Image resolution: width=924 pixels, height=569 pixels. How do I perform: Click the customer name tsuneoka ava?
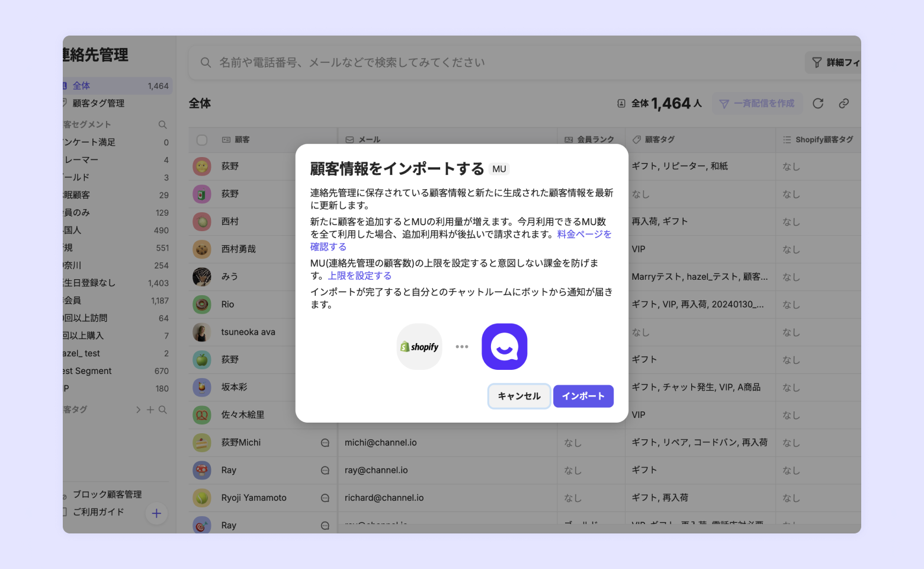pyautogui.click(x=248, y=332)
